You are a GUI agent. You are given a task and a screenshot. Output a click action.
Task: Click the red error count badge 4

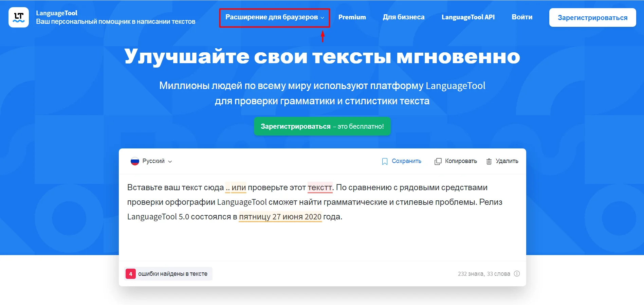pos(131,274)
